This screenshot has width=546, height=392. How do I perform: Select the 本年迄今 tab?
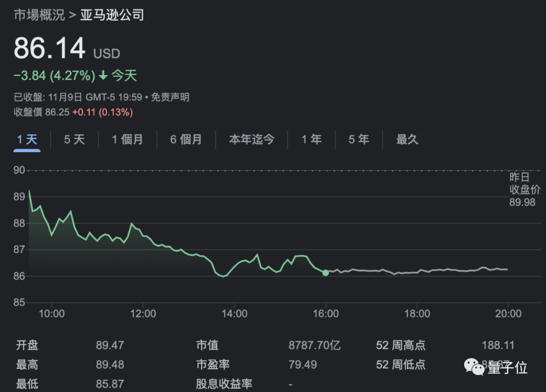[251, 139]
